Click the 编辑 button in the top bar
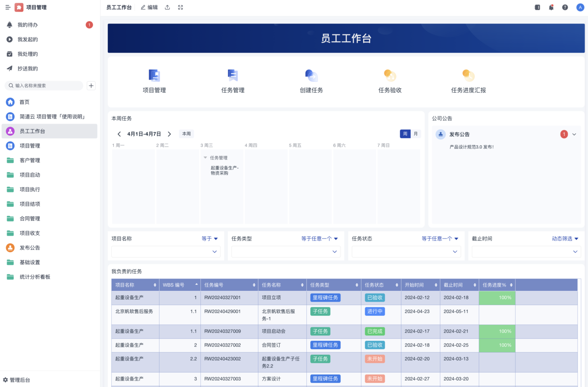This screenshot has width=588, height=387. pos(148,7)
